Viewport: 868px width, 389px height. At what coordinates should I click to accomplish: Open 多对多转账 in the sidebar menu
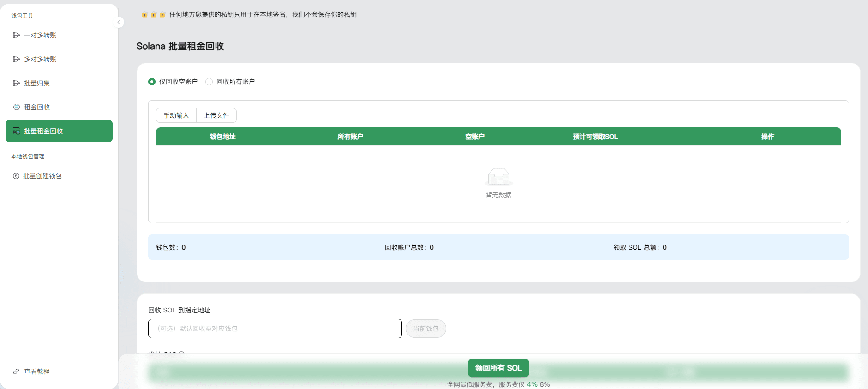click(x=40, y=59)
